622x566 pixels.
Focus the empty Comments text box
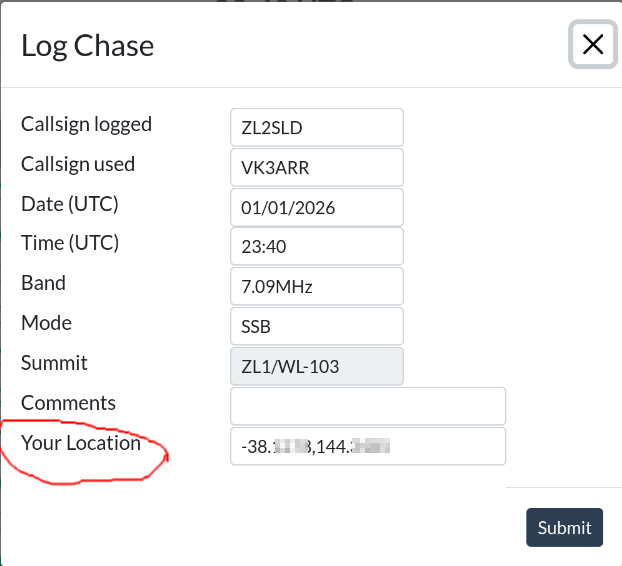coord(367,406)
